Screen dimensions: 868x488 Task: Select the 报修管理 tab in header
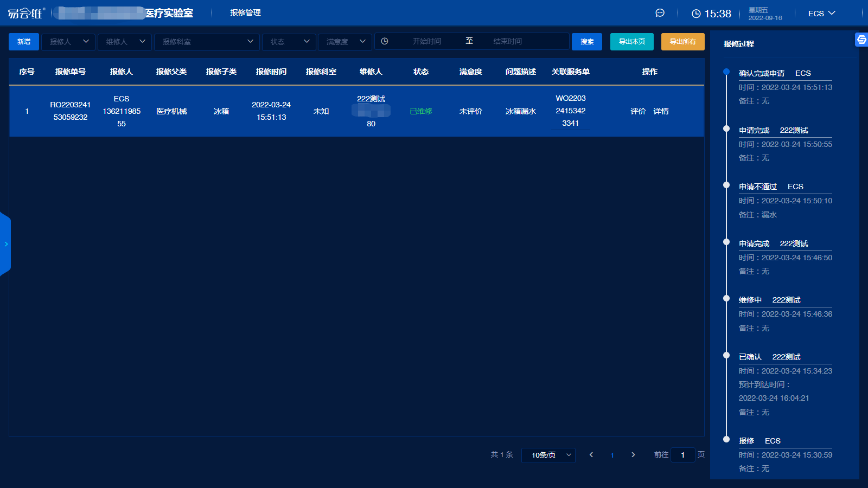pos(245,13)
